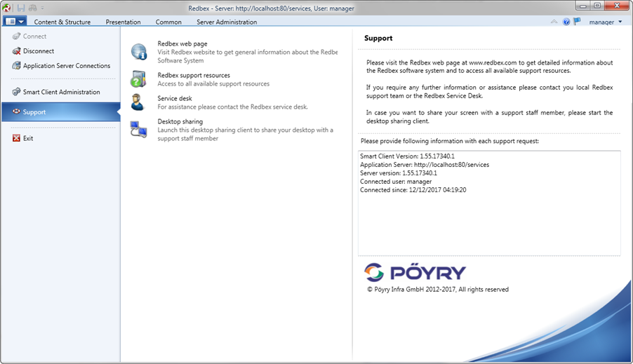
Task: Open the Server Administration tab
Action: 226,22
